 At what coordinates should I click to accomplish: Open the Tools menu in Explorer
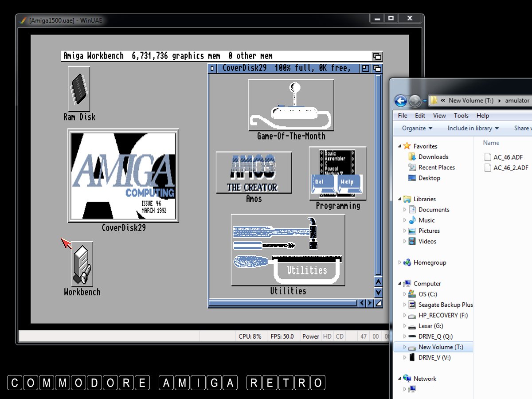click(461, 116)
